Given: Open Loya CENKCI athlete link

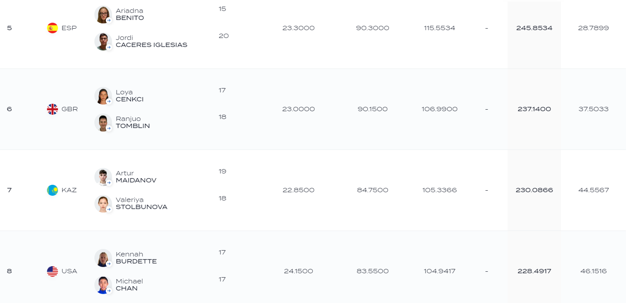Looking at the screenshot, I should (130, 96).
